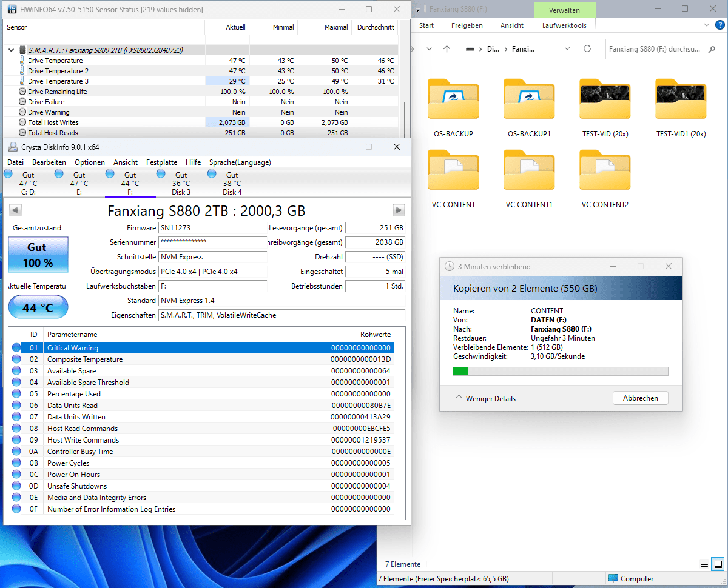This screenshot has width=728, height=588.
Task: Select the Drive Remaining Life sensor row
Action: pos(201,92)
